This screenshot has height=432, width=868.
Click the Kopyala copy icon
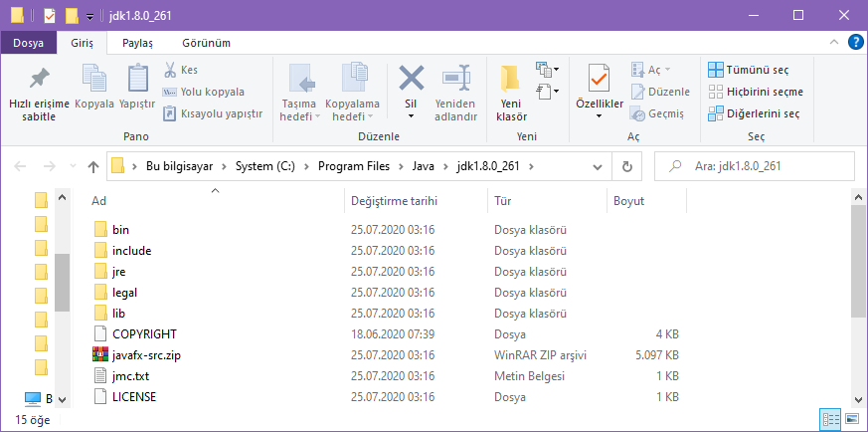pyautogui.click(x=94, y=78)
